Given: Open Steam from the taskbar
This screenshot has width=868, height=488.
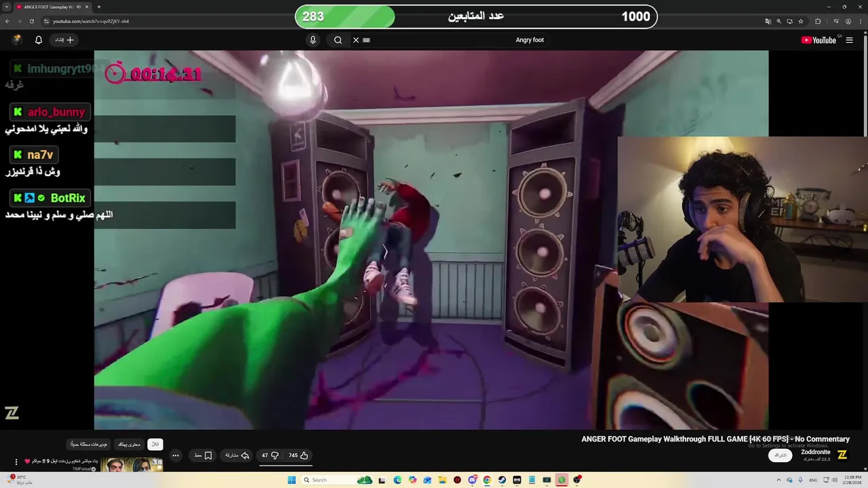Looking at the screenshot, I should coord(502,480).
